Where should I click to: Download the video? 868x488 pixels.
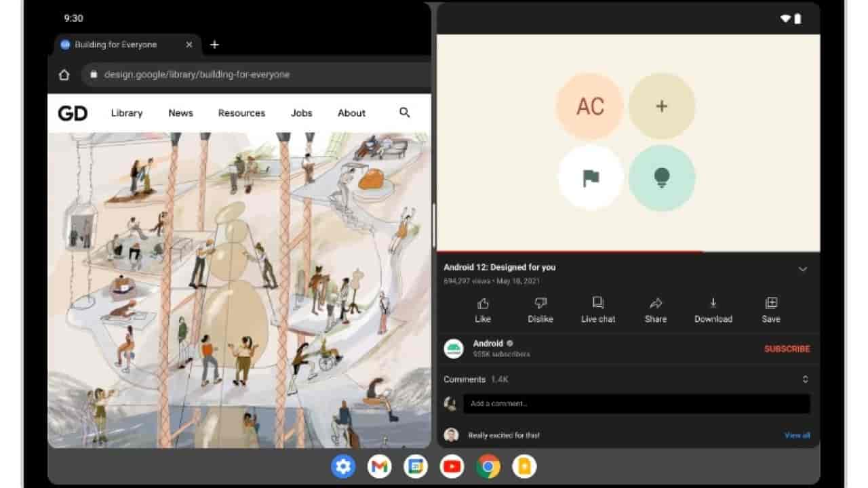tap(713, 310)
